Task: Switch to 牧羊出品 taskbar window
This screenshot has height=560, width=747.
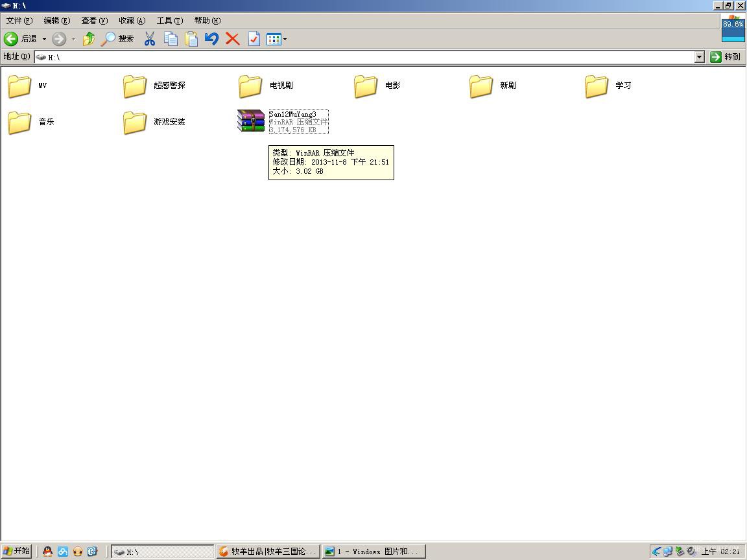Action: click(x=268, y=552)
